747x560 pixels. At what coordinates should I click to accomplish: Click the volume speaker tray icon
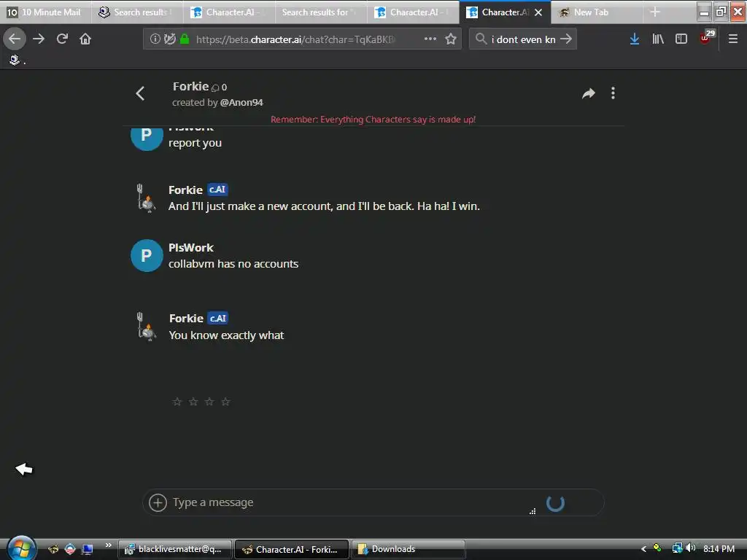[690, 548]
